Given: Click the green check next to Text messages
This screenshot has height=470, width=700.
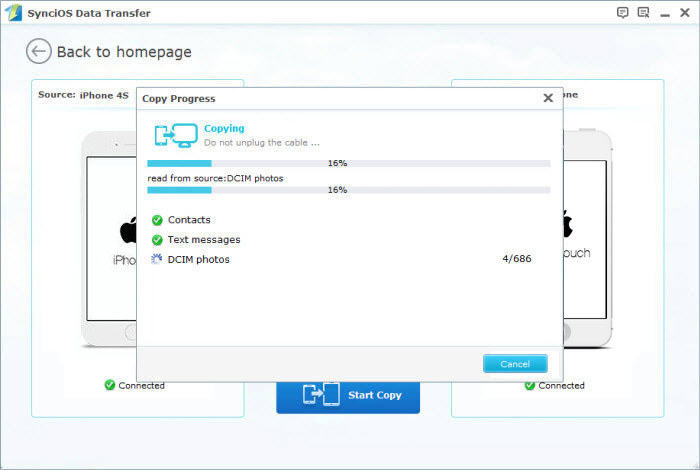Looking at the screenshot, I should [157, 240].
